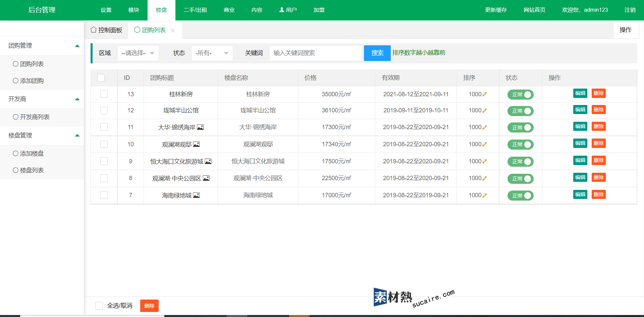This screenshot has width=644, height=317.
Task: Close the 团购列表 tab with the X
Action: pyautogui.click(x=173, y=31)
